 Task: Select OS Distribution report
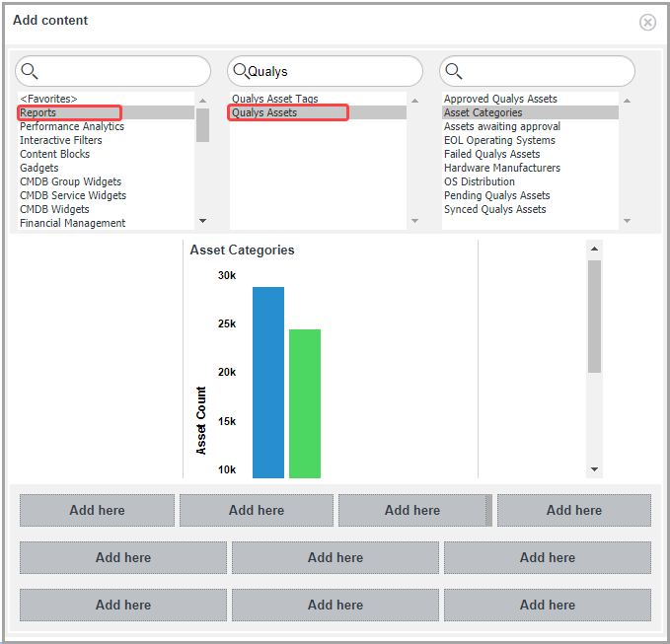click(x=530, y=181)
